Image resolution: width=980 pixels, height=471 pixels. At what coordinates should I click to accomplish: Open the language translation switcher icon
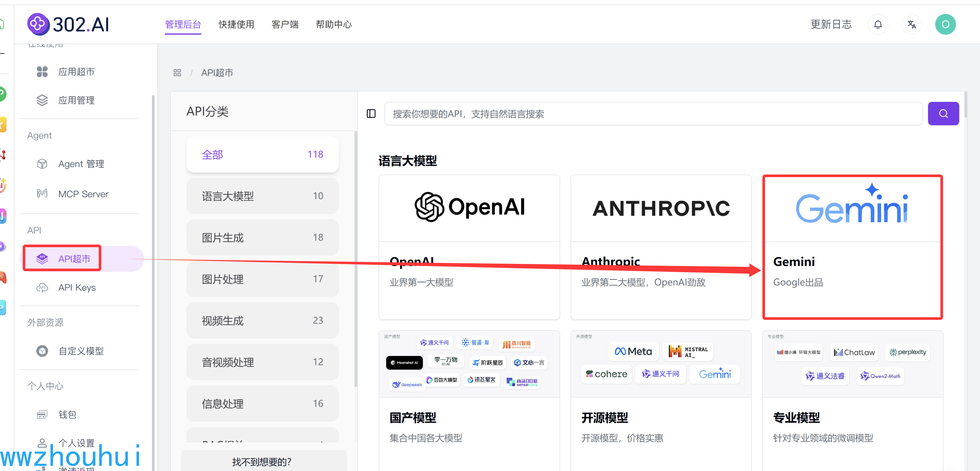click(x=911, y=25)
